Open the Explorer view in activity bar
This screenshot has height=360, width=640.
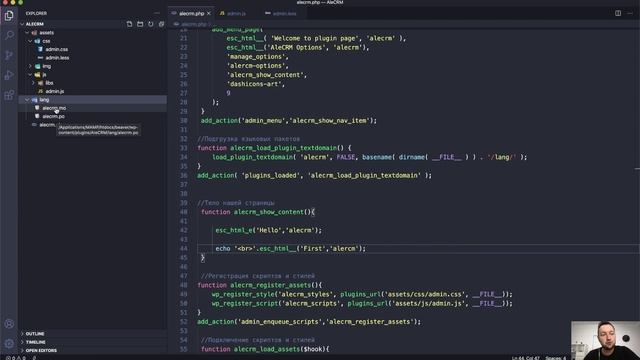9,16
